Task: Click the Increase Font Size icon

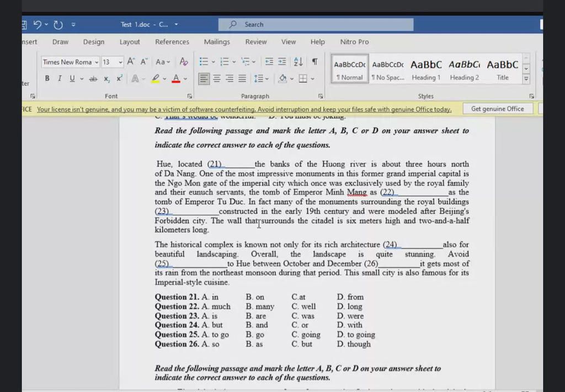Action: pyautogui.click(x=131, y=62)
